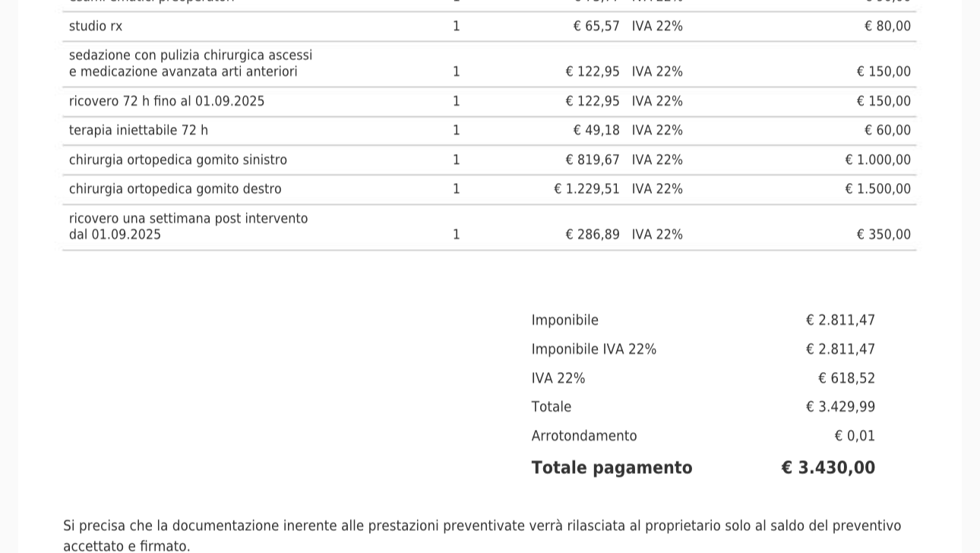The height and width of the screenshot is (553, 980).
Task: Click 'chirurgia ortopedica gomito destro' row
Action: [175, 189]
